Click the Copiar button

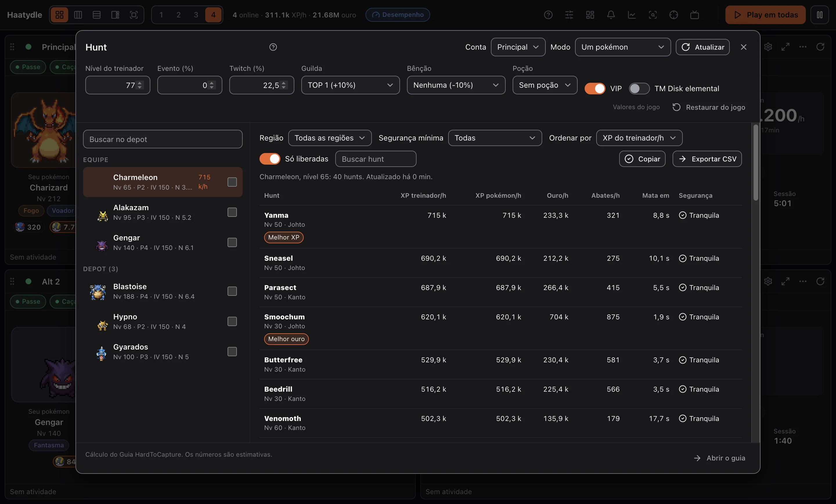click(642, 159)
